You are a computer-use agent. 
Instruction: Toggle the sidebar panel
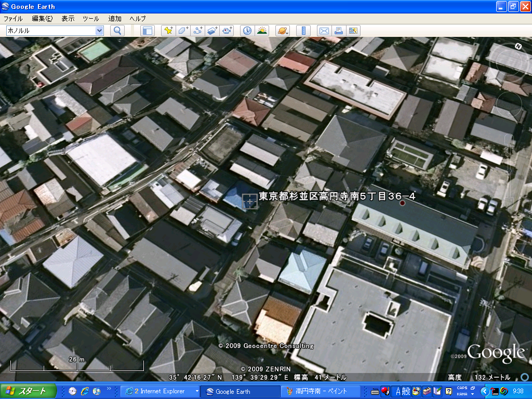point(148,31)
